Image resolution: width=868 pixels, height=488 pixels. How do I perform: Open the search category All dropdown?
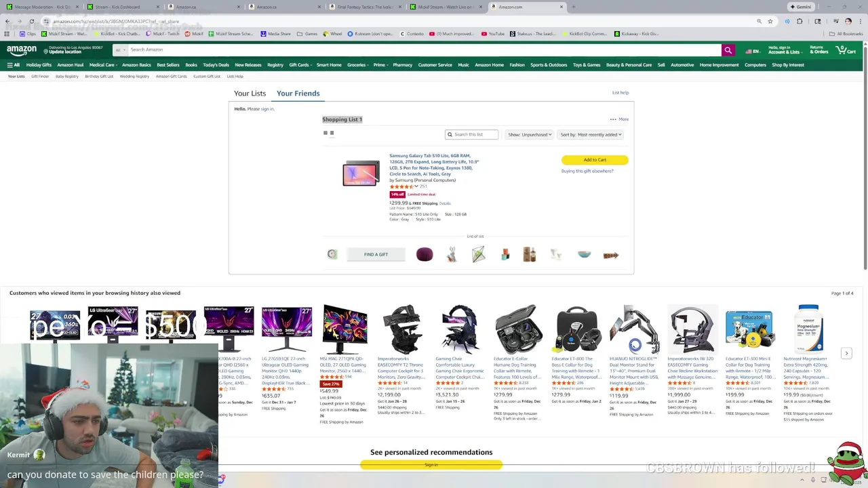coord(119,50)
